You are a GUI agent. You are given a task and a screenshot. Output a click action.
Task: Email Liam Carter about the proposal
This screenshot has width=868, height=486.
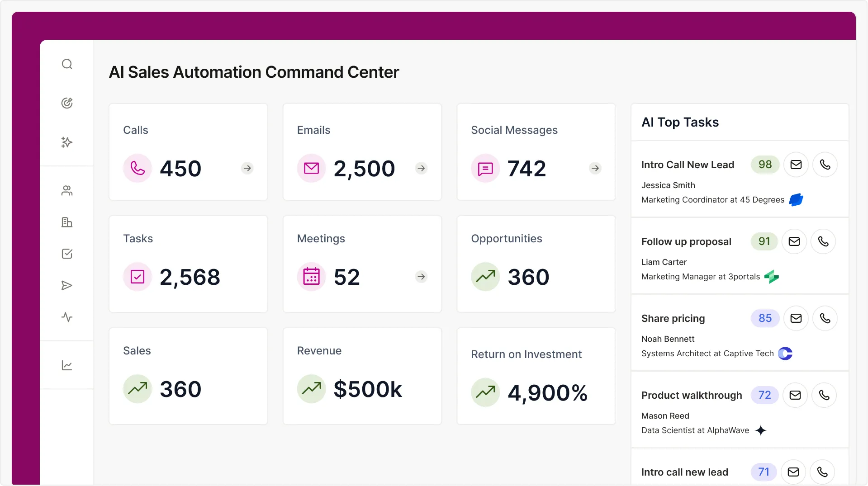click(x=794, y=241)
